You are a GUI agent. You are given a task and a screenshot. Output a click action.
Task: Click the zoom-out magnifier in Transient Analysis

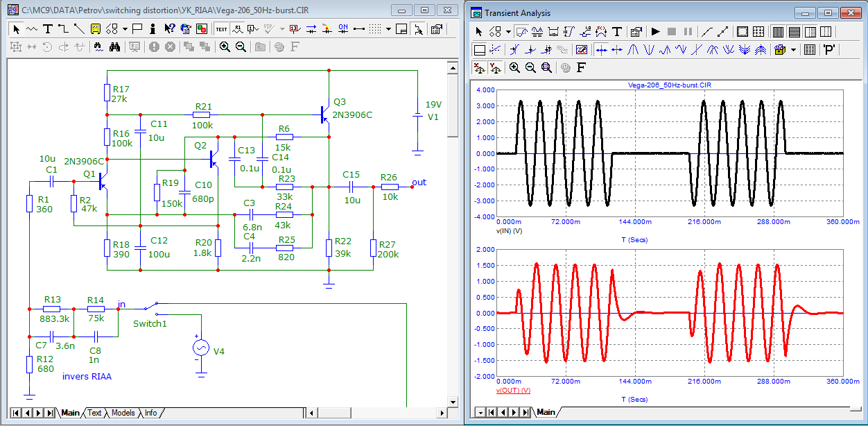pos(530,67)
